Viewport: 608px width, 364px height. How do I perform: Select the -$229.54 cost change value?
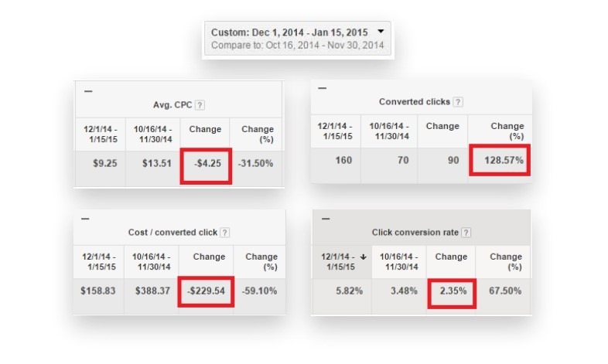pyautogui.click(x=205, y=291)
